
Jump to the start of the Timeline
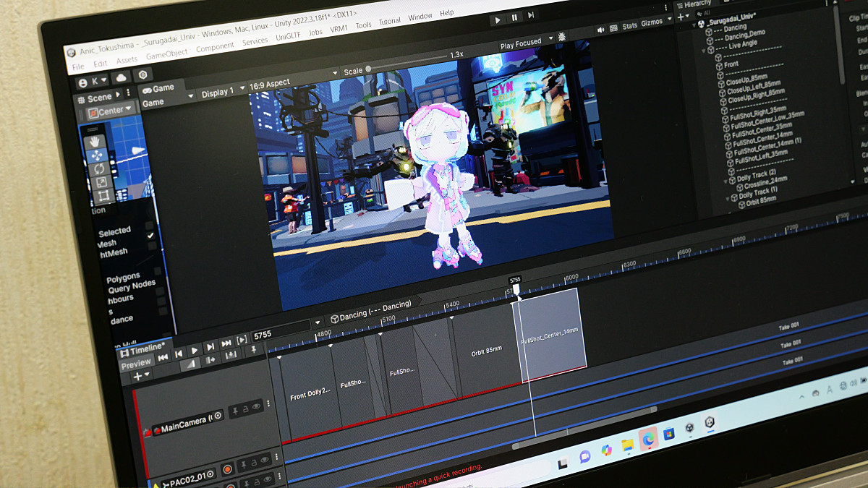pyautogui.click(x=163, y=356)
